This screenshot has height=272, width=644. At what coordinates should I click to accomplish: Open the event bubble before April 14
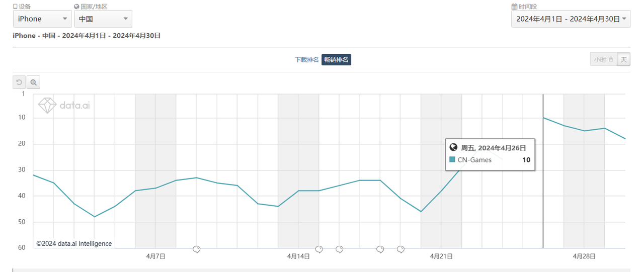[x=197, y=249]
